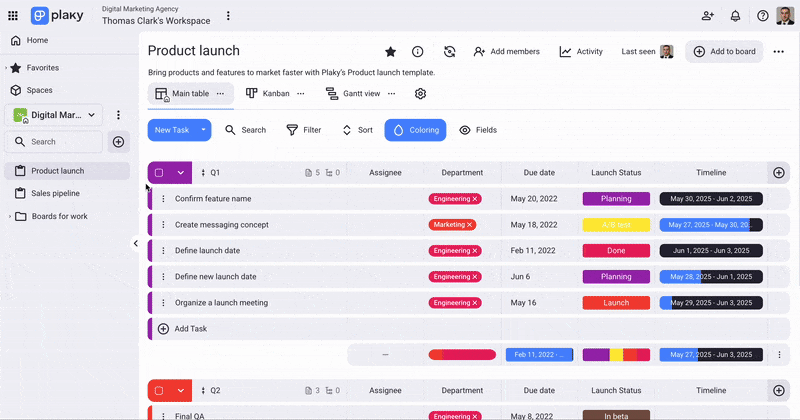
Task: Star the Product launch board as favorite
Action: click(x=390, y=52)
